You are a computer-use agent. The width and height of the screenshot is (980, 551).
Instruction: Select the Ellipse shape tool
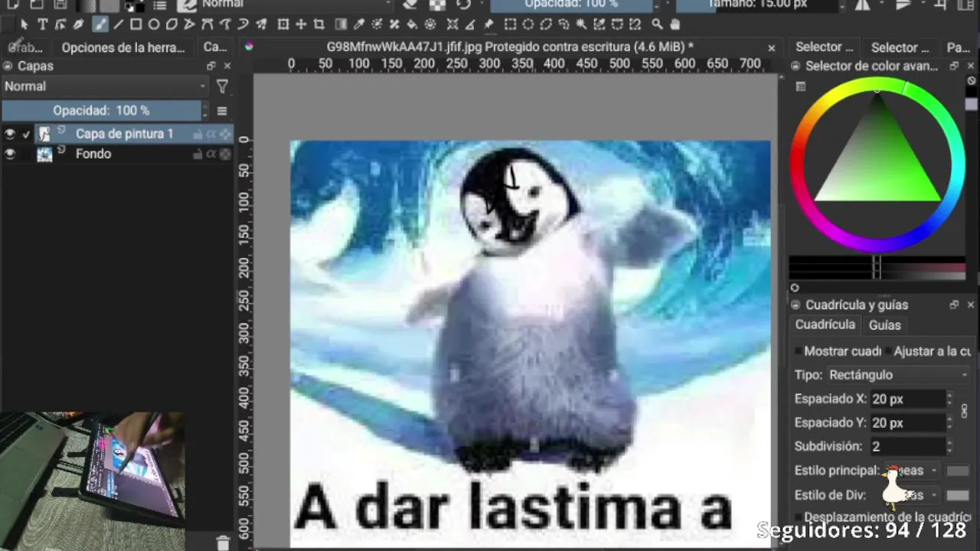click(x=153, y=24)
